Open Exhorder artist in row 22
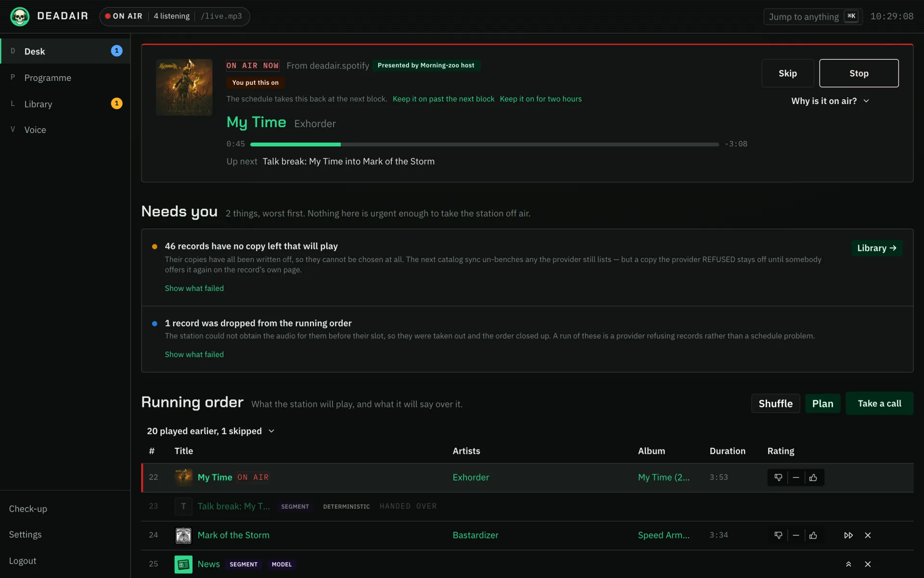 pyautogui.click(x=471, y=477)
